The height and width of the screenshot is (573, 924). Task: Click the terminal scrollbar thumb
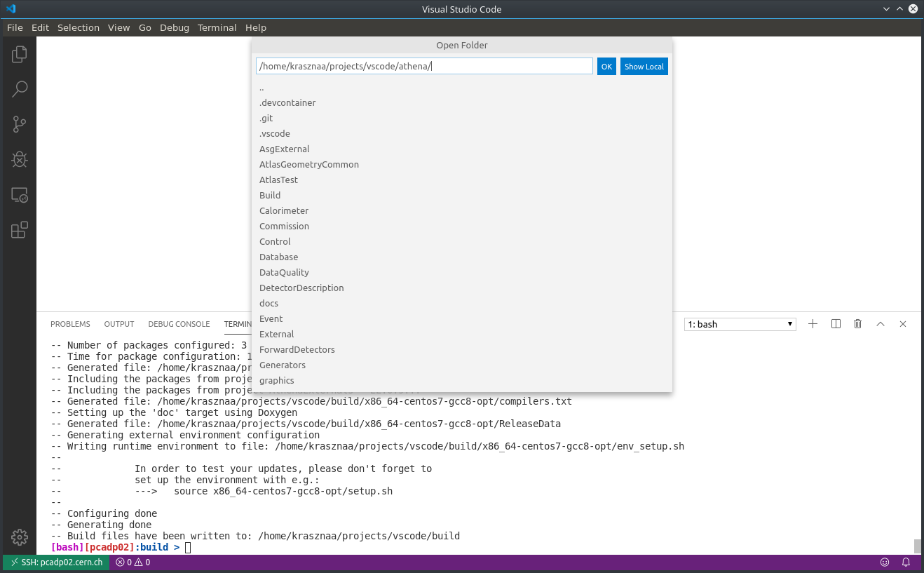(917, 546)
